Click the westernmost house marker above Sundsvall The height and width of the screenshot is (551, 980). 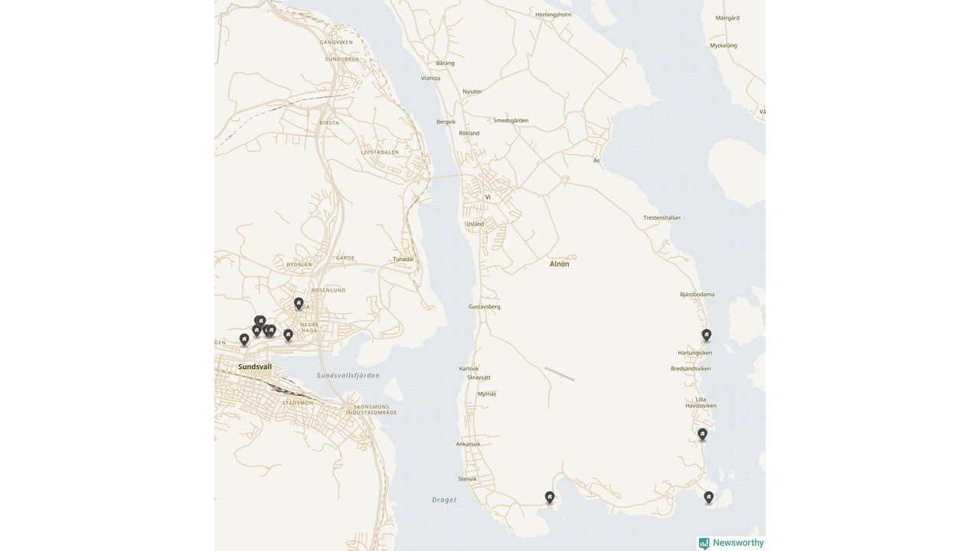click(244, 338)
